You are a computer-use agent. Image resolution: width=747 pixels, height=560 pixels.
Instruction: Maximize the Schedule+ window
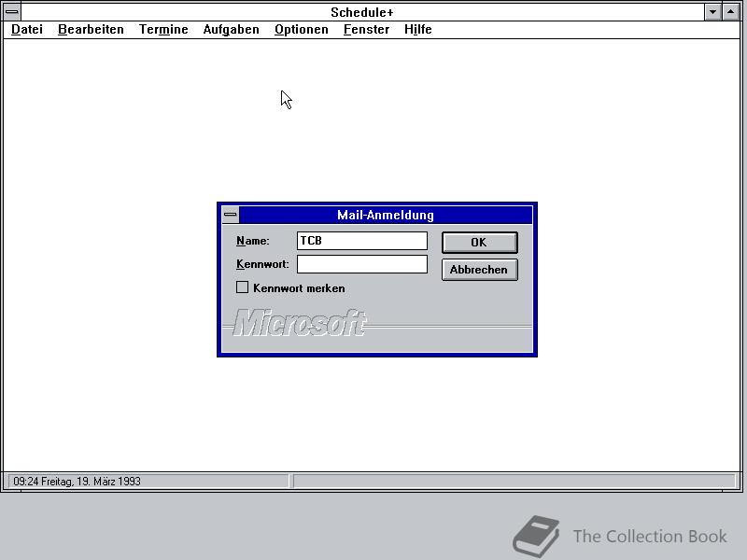[730, 12]
